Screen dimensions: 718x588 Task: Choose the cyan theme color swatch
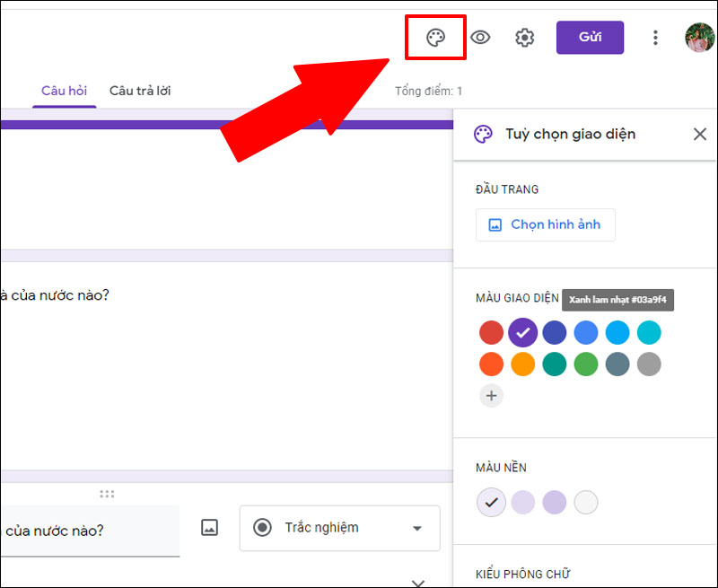[649, 332]
